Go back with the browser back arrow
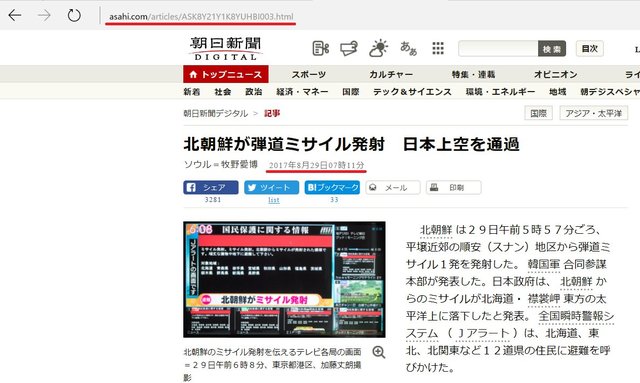 click(15, 16)
